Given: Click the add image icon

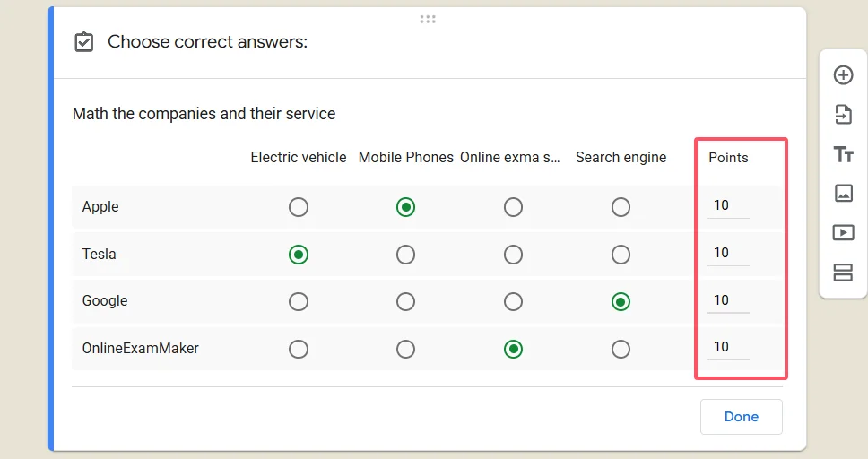Looking at the screenshot, I should tap(843, 193).
